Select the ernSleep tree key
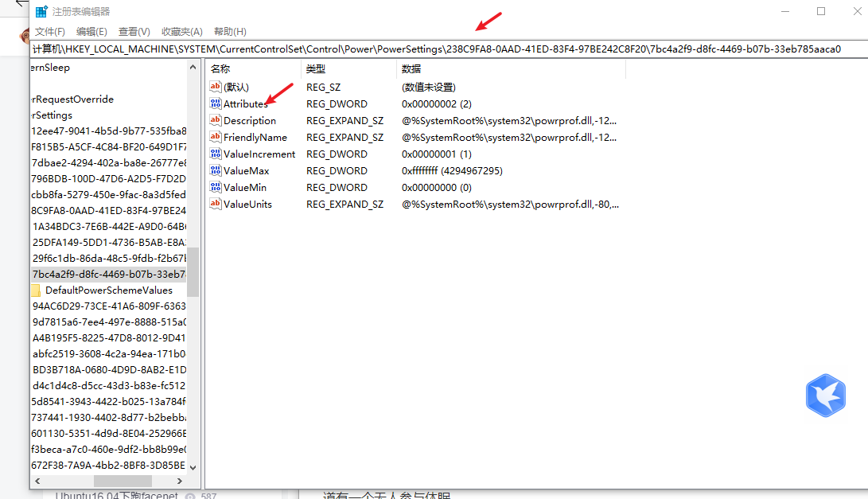 50,68
